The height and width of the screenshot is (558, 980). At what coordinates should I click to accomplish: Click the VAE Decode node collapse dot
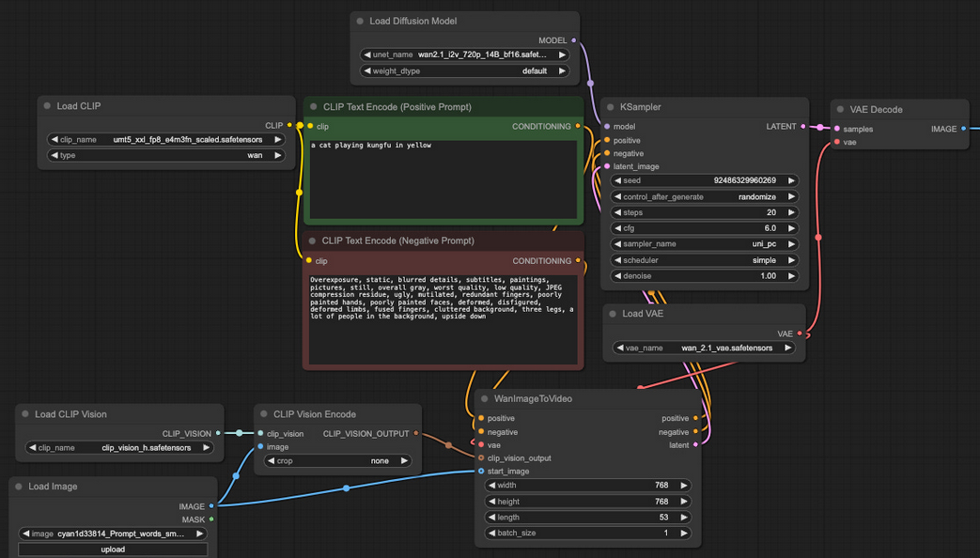[x=840, y=109]
